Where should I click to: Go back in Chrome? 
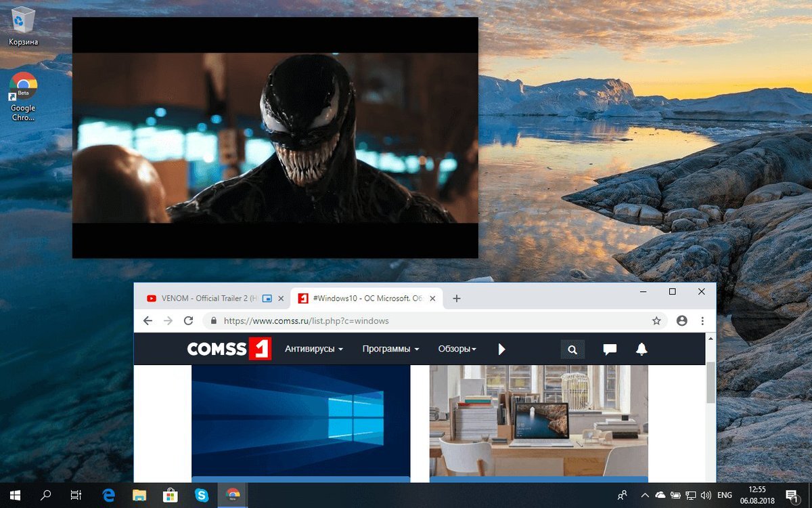(148, 320)
